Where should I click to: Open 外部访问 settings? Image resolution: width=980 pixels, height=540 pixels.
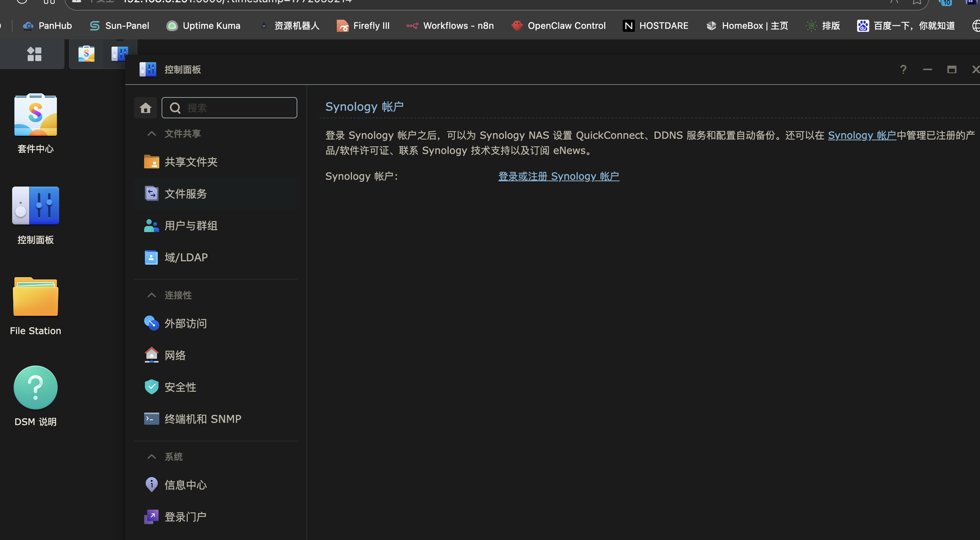[186, 323]
